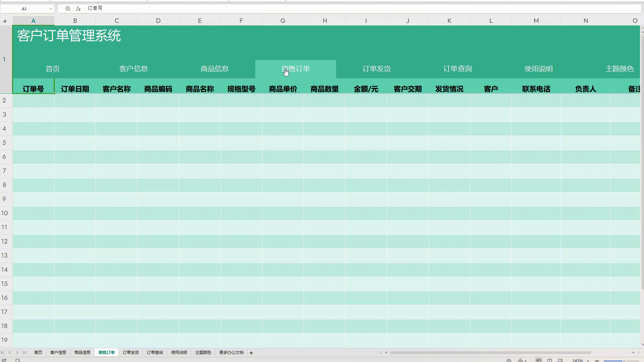Click the select-all corner triangle
Image resolution: width=644 pixels, height=362 pixels.
pos(5,21)
